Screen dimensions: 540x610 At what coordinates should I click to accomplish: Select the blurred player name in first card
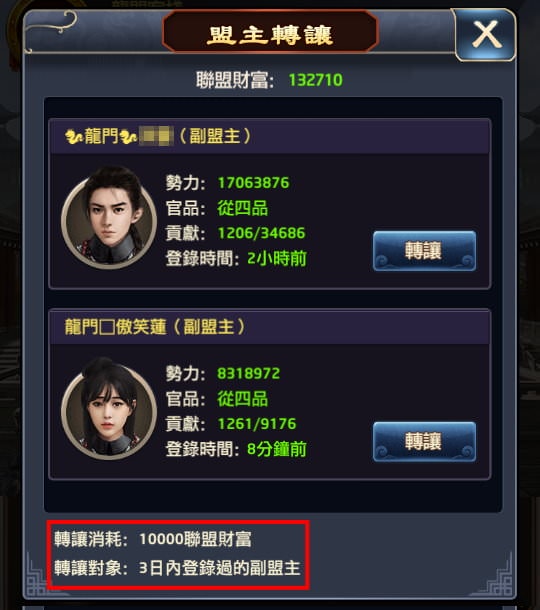click(156, 137)
